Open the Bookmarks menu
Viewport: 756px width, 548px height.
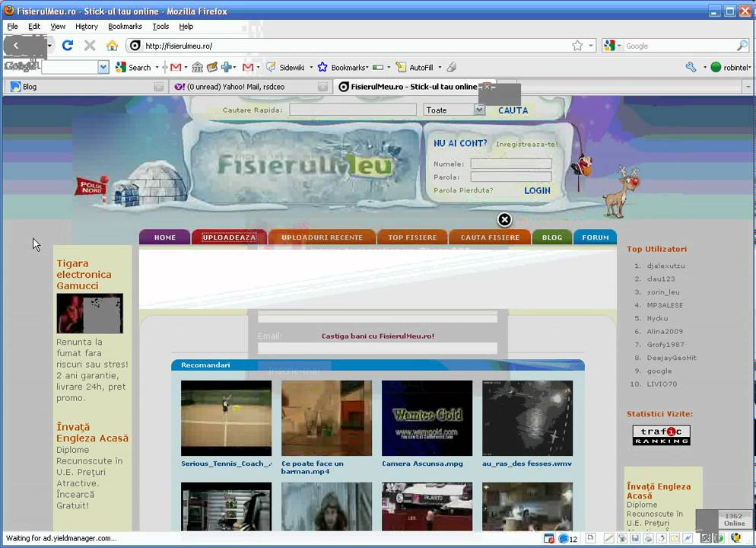click(125, 27)
